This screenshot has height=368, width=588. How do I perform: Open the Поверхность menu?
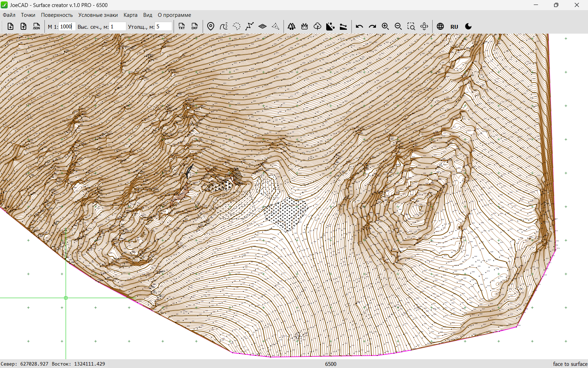pyautogui.click(x=57, y=15)
